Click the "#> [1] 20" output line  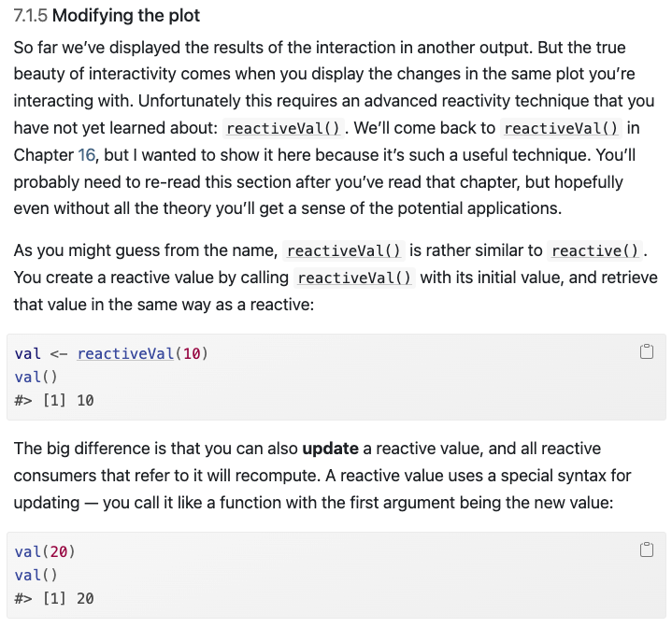[x=54, y=598]
